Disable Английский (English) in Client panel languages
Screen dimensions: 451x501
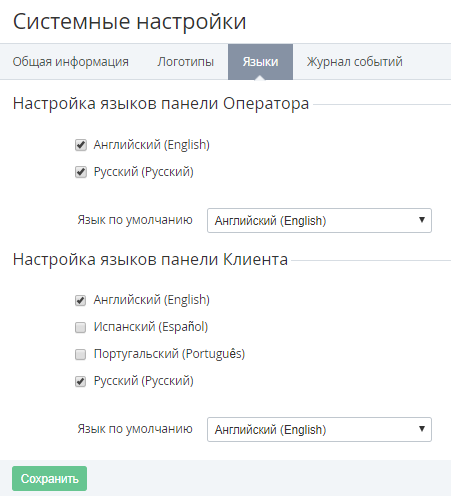[80, 300]
